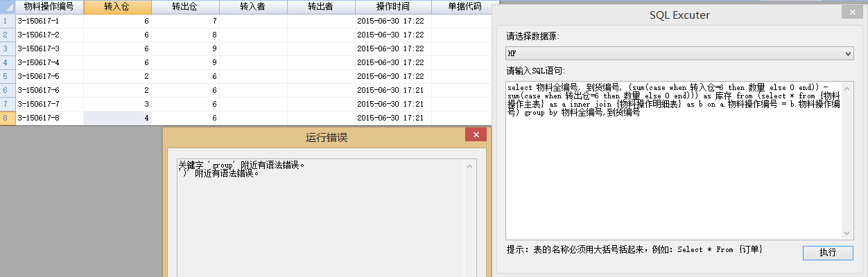The image size is (868, 277).
Task: Click the select-all corner of the grid
Action: [x=7, y=7]
